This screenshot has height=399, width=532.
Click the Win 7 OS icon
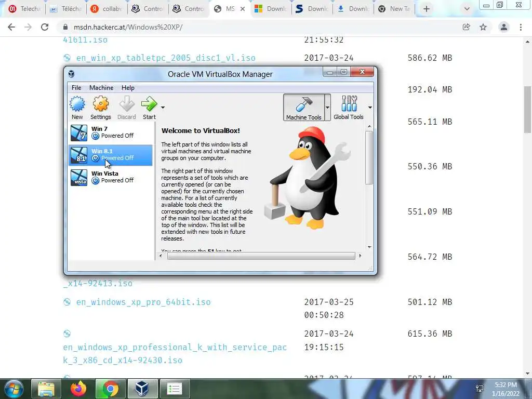(x=79, y=132)
